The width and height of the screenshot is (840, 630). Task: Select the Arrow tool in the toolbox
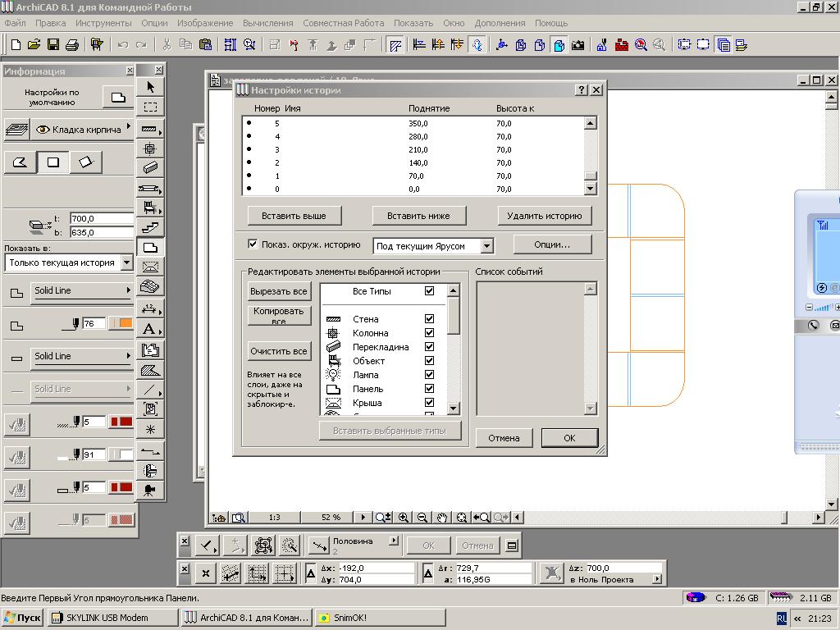coord(150,87)
